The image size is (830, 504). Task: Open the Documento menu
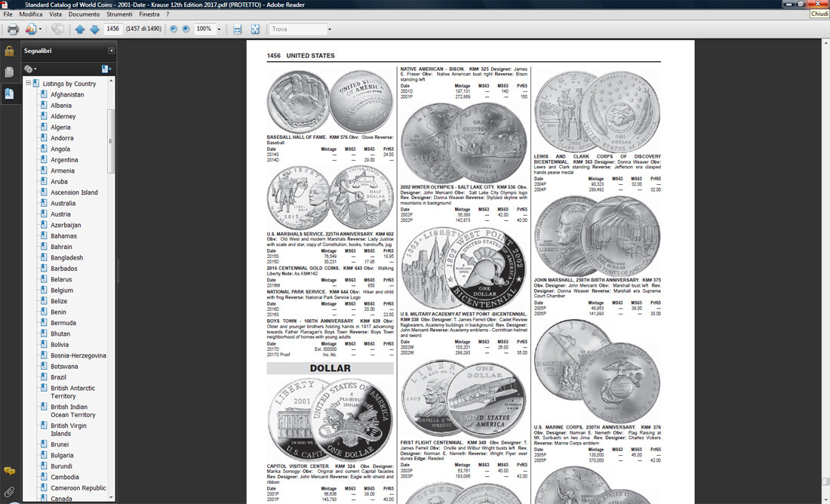pyautogui.click(x=85, y=14)
